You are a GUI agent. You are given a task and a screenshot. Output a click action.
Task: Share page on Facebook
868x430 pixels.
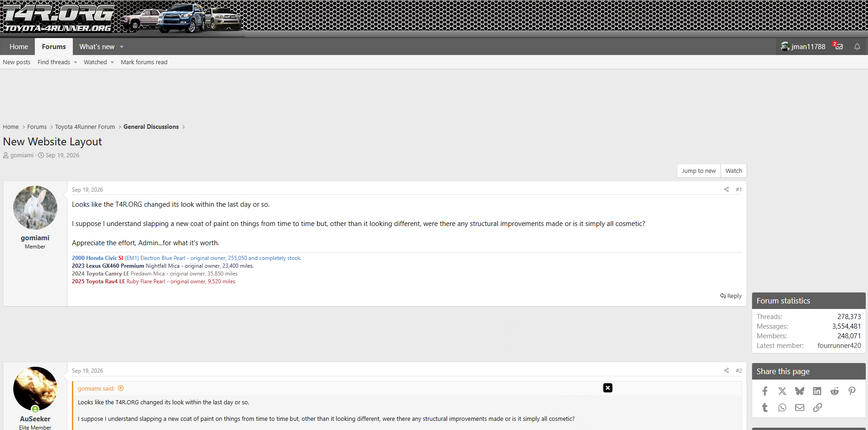tap(765, 391)
